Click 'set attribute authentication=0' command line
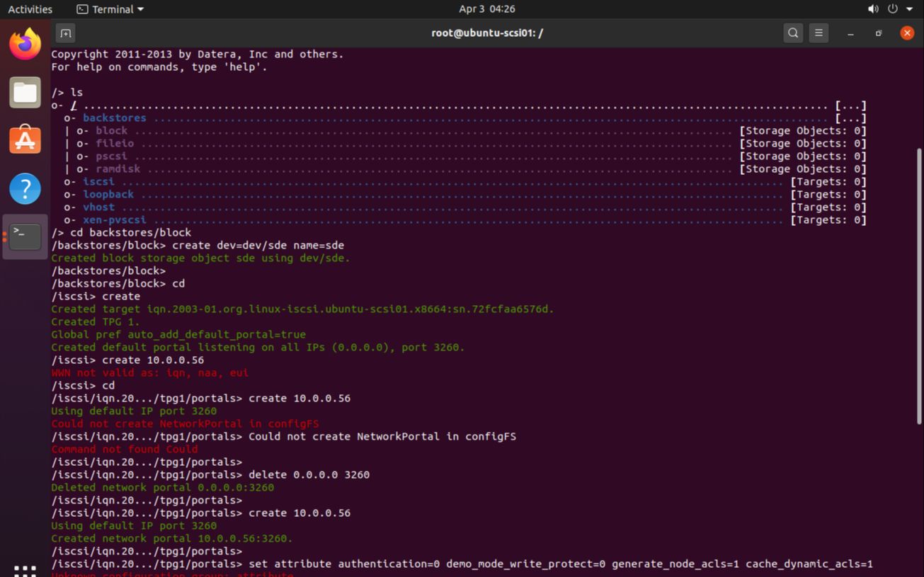 tap(462, 564)
